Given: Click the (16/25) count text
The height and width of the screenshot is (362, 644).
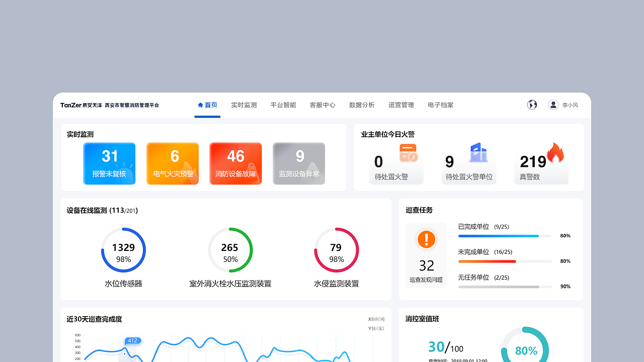Looking at the screenshot, I should 503,252.
